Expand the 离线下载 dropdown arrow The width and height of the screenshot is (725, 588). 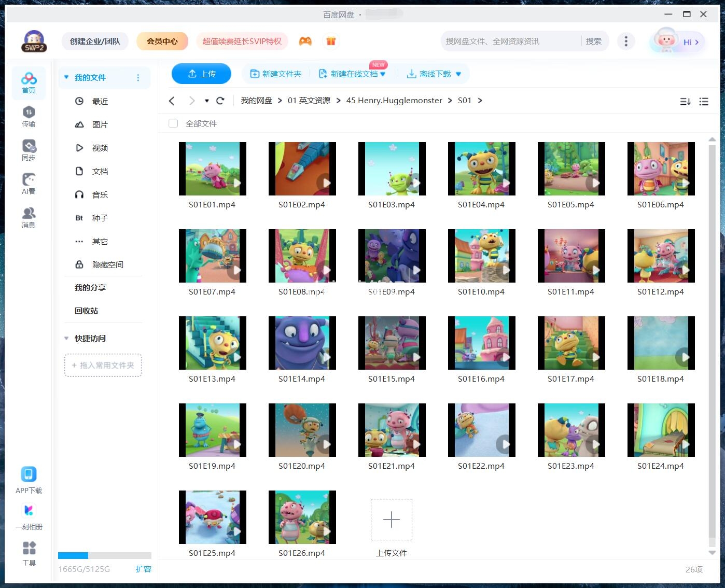pyautogui.click(x=458, y=74)
